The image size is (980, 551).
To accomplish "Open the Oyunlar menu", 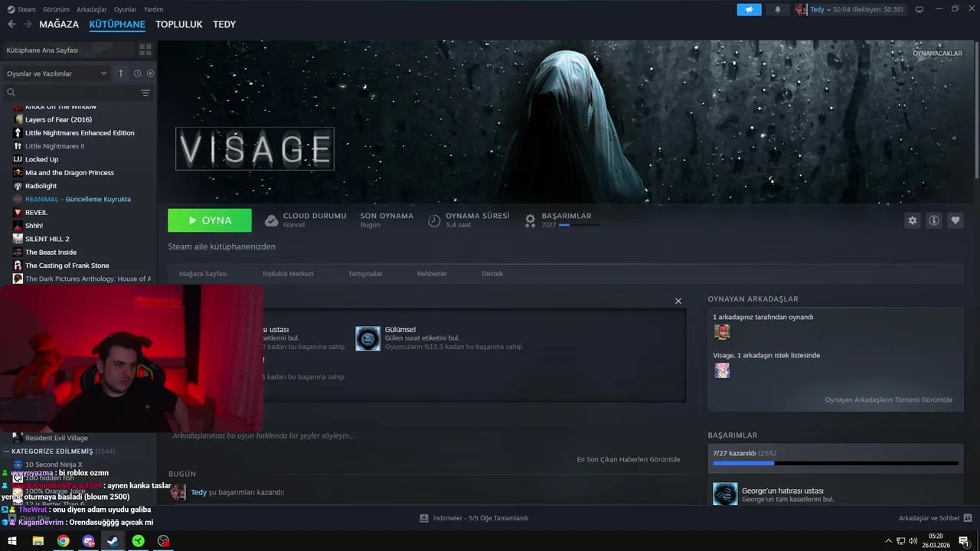I will click(125, 9).
